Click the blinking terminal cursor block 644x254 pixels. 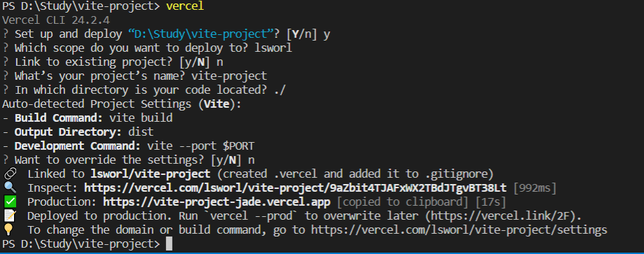pos(169,244)
